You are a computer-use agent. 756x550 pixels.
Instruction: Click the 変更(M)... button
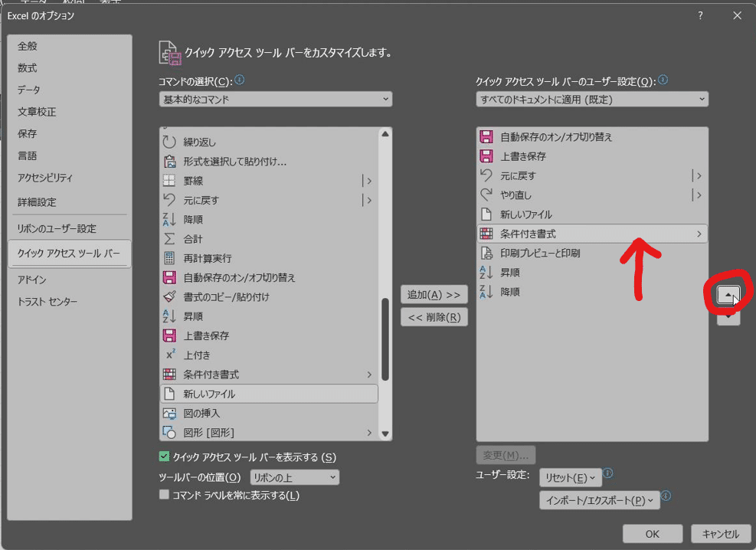point(506,455)
